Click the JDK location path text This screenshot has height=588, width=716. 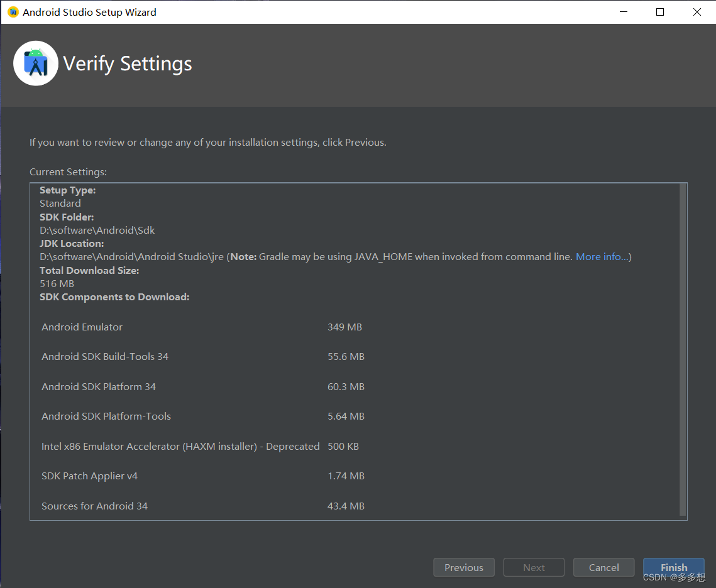pos(131,257)
